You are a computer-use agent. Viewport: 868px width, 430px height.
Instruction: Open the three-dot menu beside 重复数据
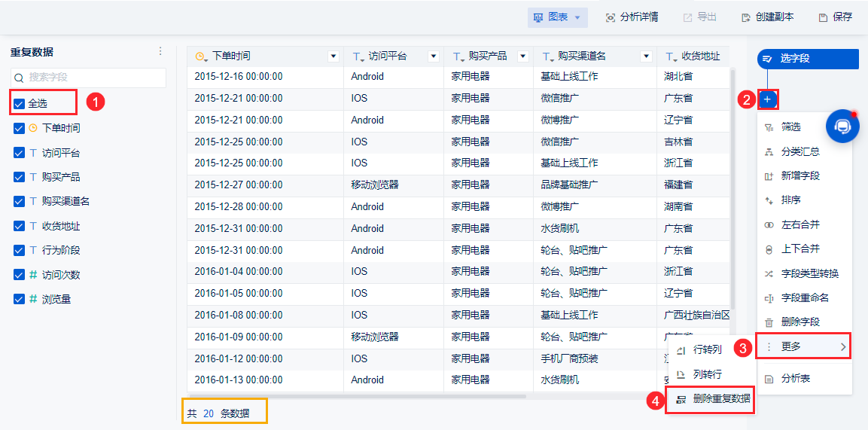[x=160, y=51]
